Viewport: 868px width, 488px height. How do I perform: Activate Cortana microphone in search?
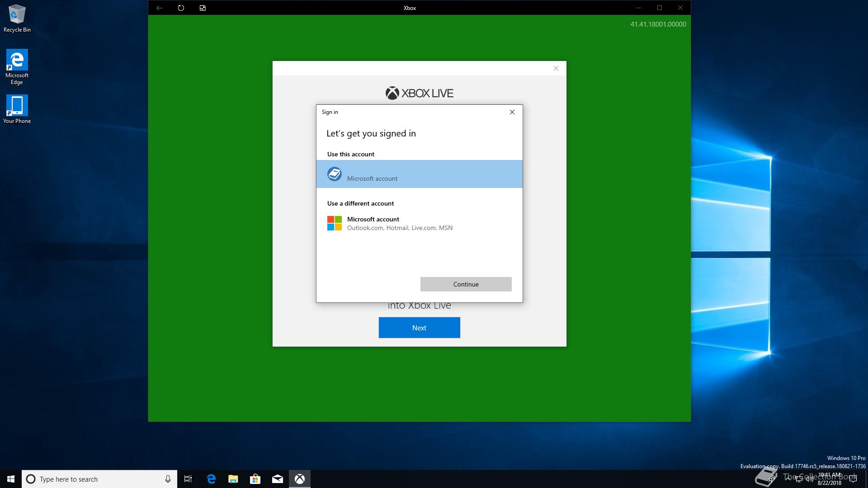click(168, 479)
